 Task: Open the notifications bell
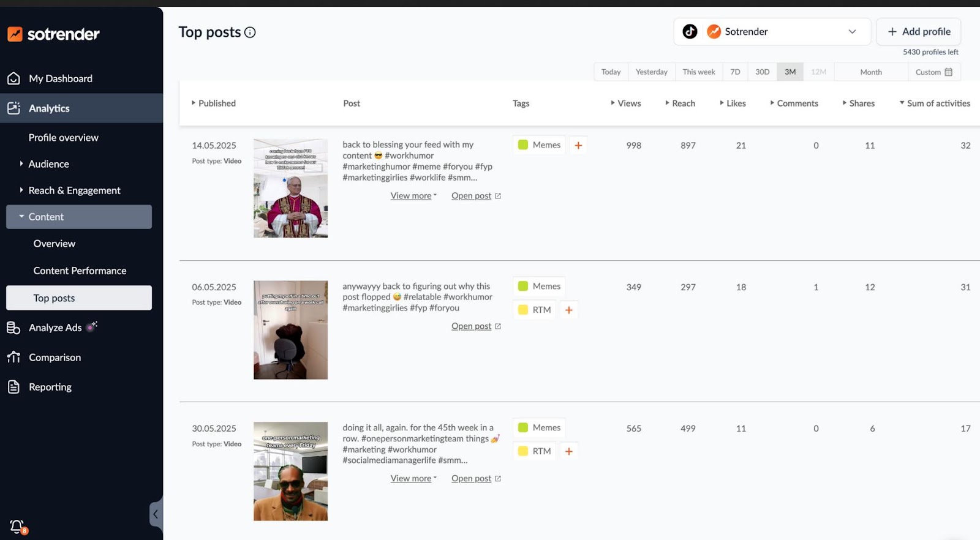17,526
